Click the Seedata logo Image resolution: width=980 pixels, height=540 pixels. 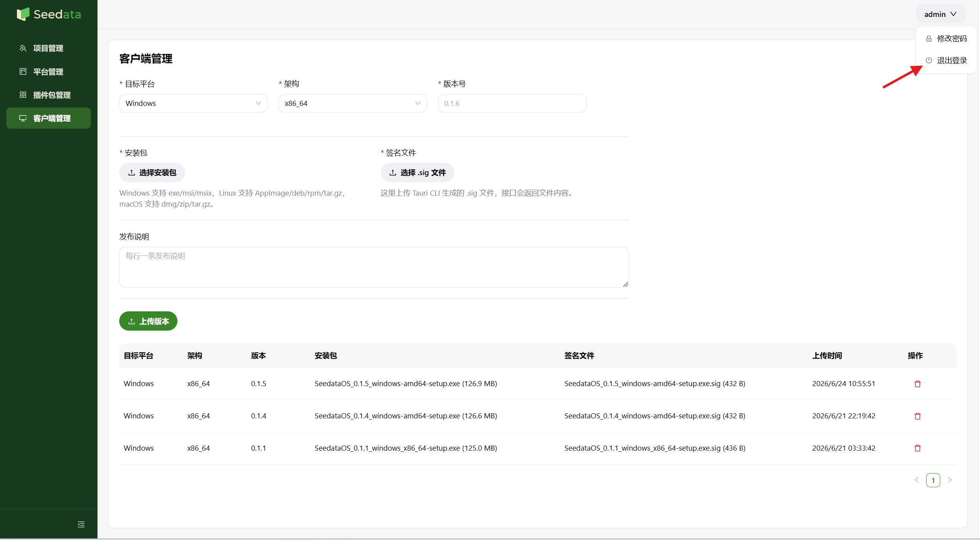point(49,15)
